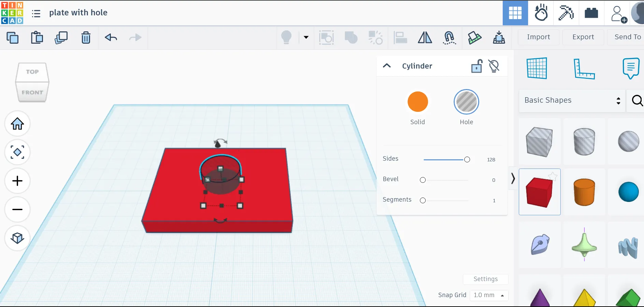Screen dimensions: 644x307
Task: Toggle the lock editing icon
Action: [x=477, y=66]
